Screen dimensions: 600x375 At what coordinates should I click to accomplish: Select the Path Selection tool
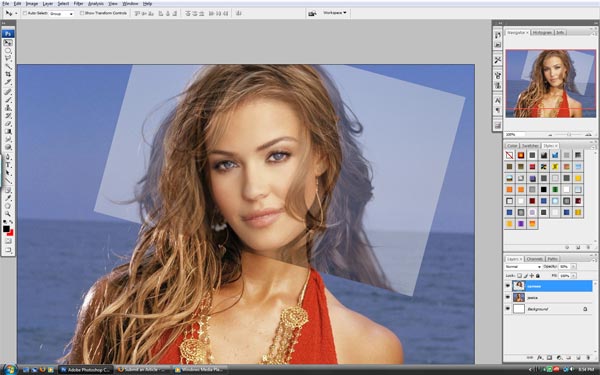8,173
